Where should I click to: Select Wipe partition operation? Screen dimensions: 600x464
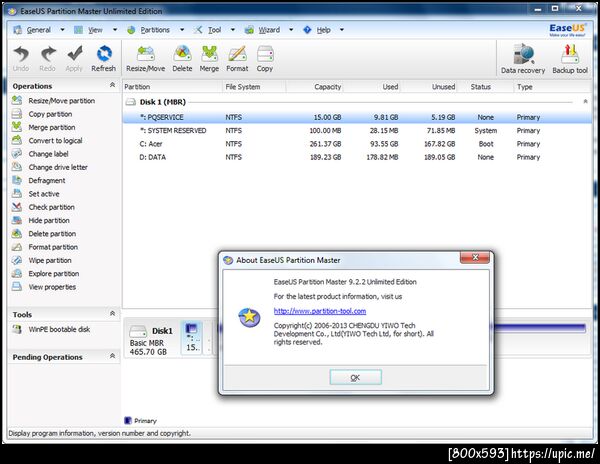41,260
